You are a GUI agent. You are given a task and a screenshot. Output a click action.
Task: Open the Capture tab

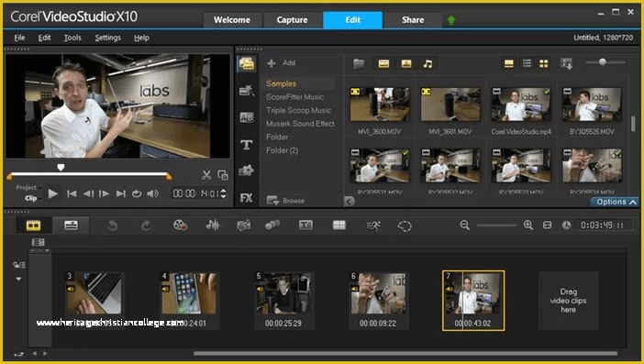[x=292, y=19]
